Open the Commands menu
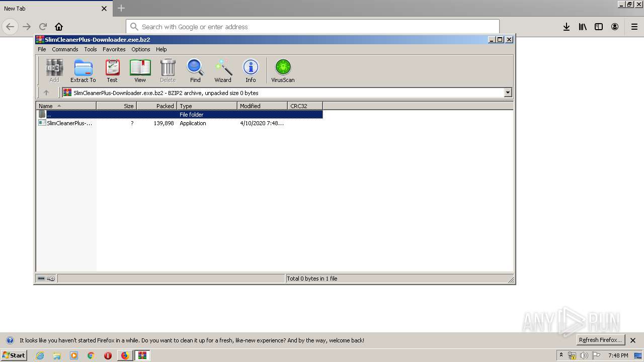Image resolution: width=644 pixels, height=362 pixels. click(65, 49)
